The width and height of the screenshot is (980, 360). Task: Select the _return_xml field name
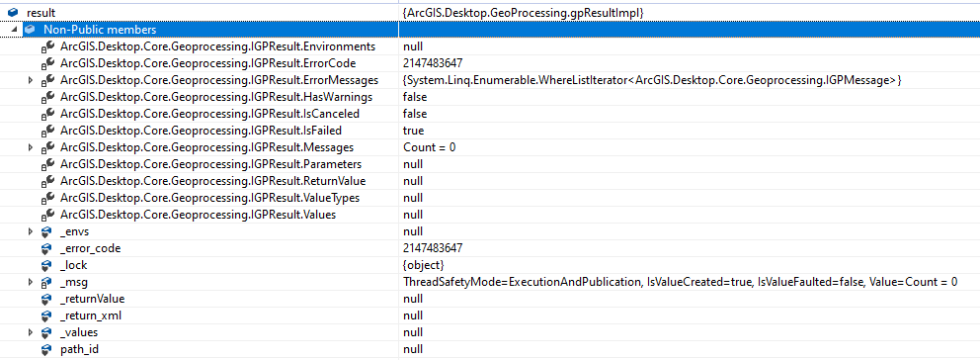(x=91, y=315)
